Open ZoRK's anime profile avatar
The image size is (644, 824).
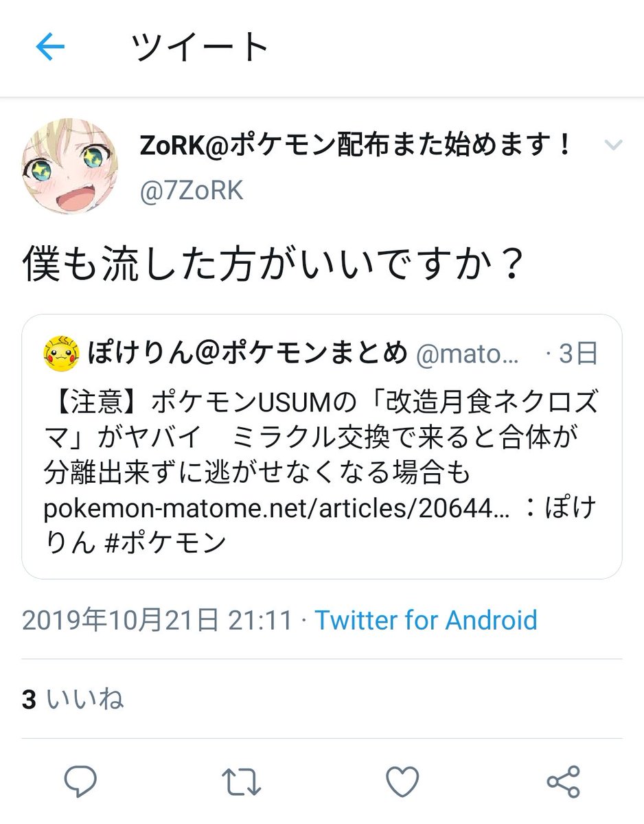click(x=71, y=165)
